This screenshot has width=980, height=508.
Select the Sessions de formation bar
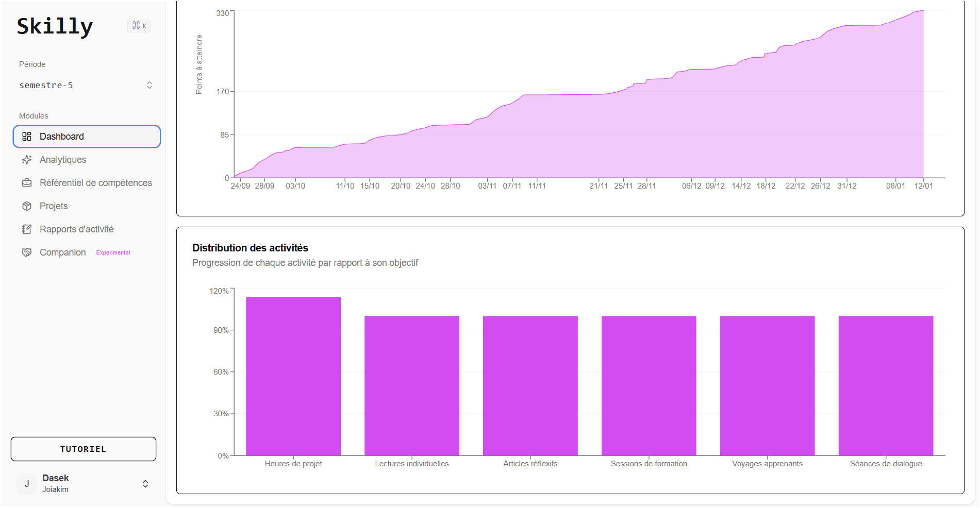tap(649, 386)
